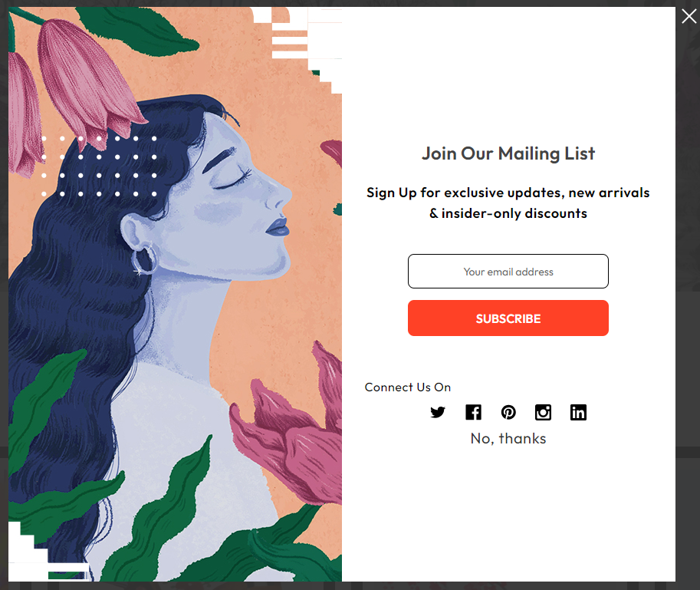Image resolution: width=700 pixels, height=590 pixels.
Task: Open the Twitter bird icon link
Action: tap(438, 412)
